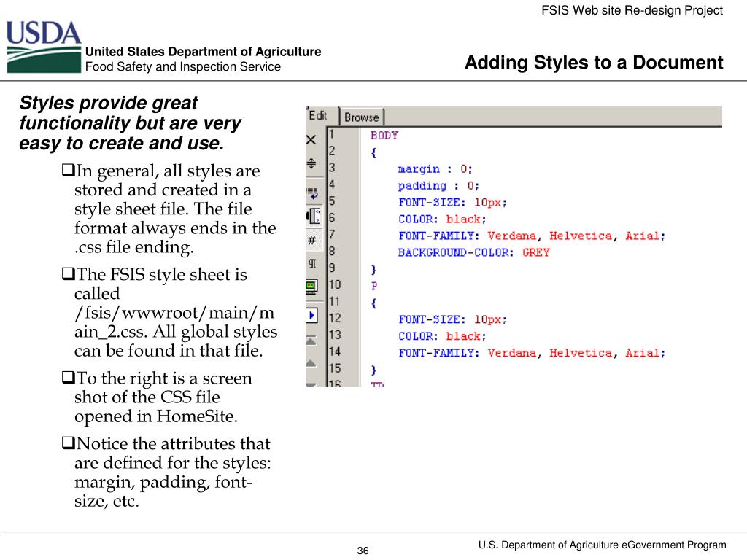Image resolution: width=747 pixels, height=560 pixels.
Task: Click the split-view double-arrow icon in editor toolbar
Action: pos(311,163)
